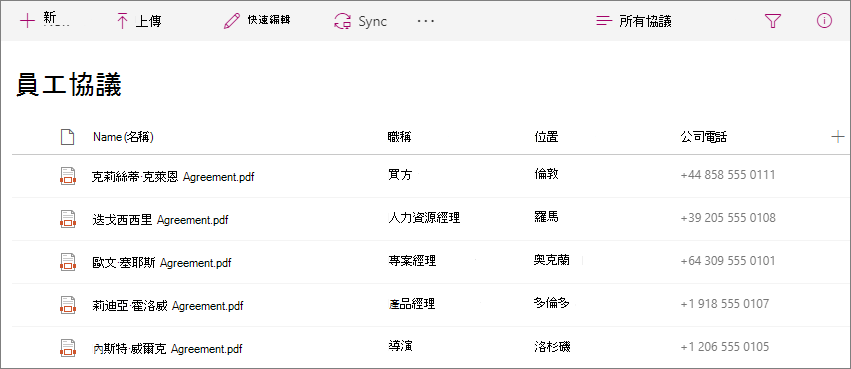The height and width of the screenshot is (369, 851).
Task: Click the PDF icon for 迭戈西西里 Agreement
Action: coord(67,219)
